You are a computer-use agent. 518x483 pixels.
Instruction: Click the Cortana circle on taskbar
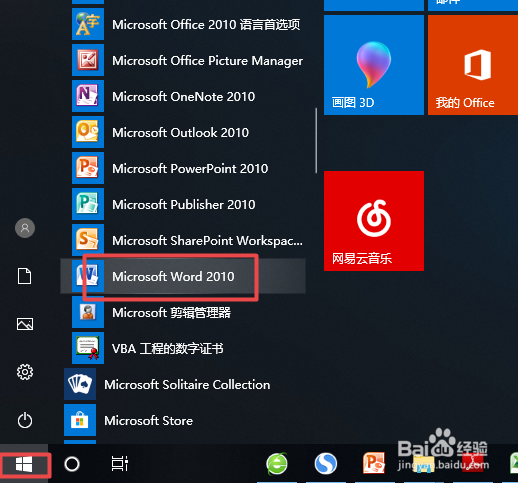tap(72, 464)
